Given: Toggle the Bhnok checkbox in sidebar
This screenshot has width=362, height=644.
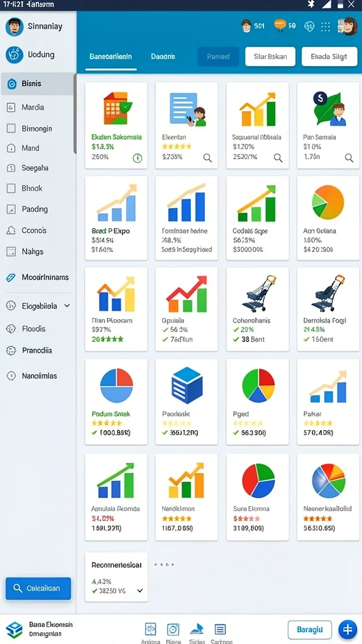Looking at the screenshot, I should (11, 189).
